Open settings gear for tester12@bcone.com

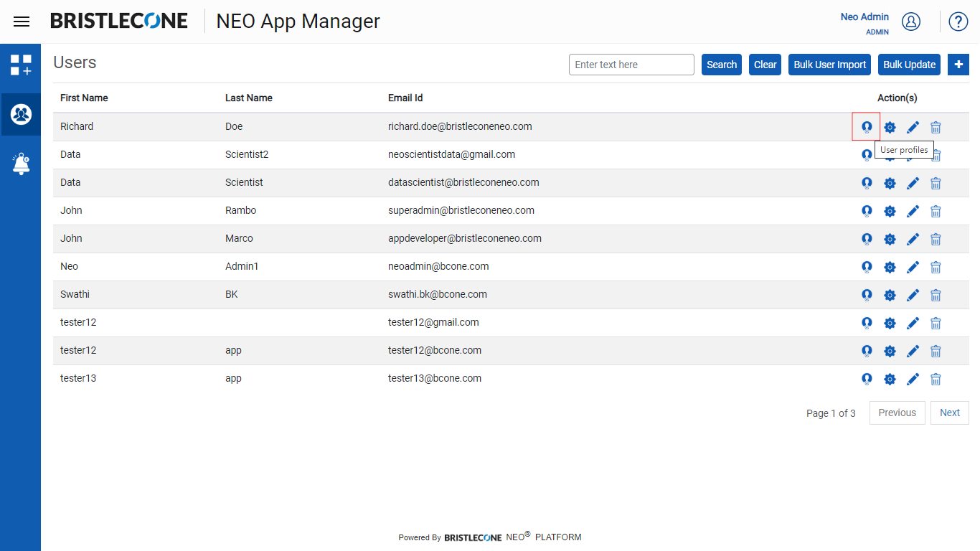pyautogui.click(x=890, y=351)
